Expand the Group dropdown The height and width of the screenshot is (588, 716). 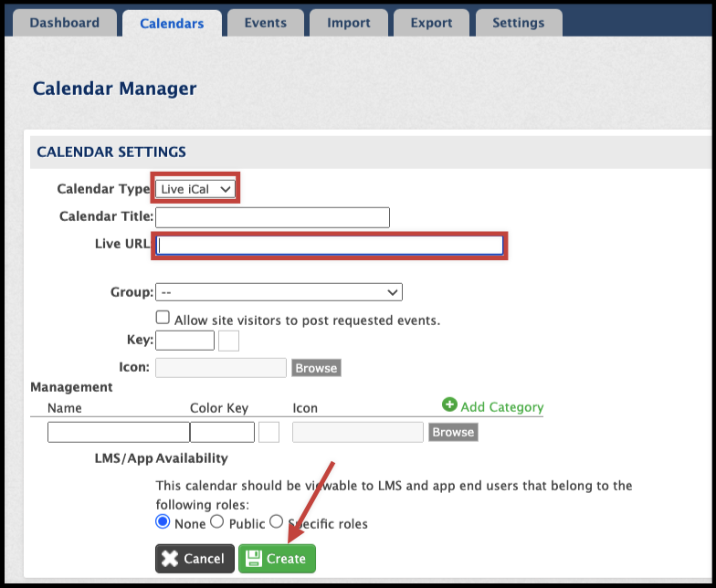point(279,292)
